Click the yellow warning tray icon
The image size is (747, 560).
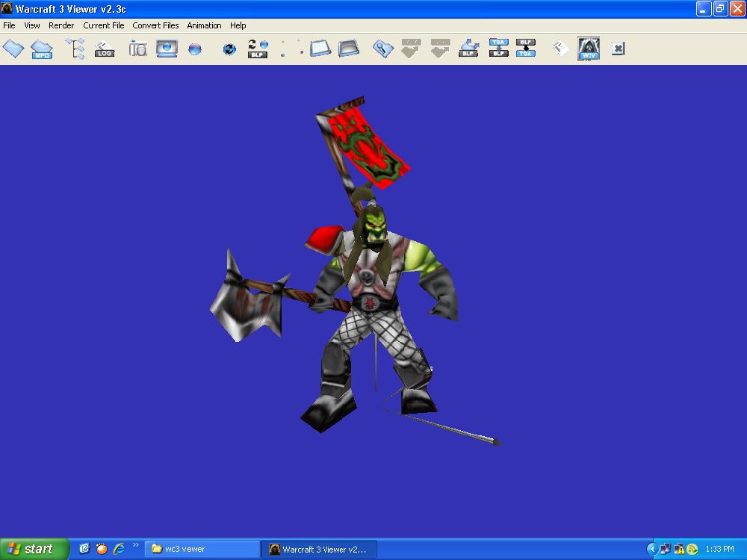tap(679, 550)
